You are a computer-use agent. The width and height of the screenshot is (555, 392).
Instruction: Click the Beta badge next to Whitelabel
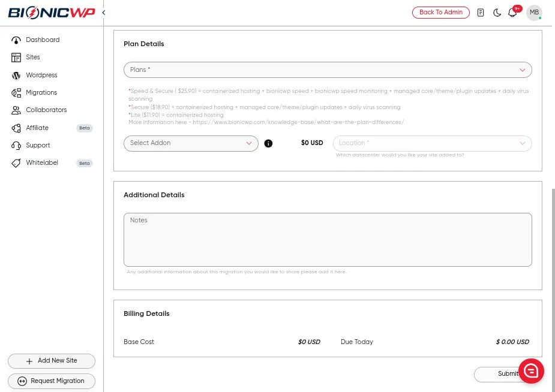pos(84,163)
